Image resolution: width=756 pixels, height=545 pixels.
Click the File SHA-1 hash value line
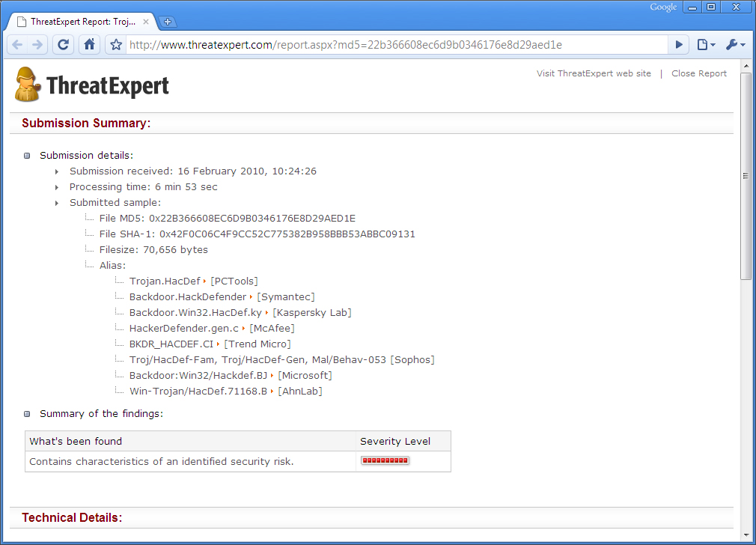(x=257, y=234)
